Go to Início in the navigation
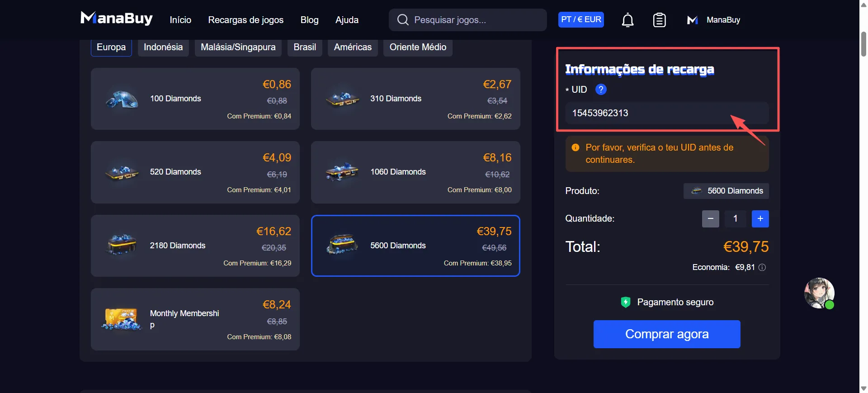This screenshot has width=868, height=393. [180, 20]
